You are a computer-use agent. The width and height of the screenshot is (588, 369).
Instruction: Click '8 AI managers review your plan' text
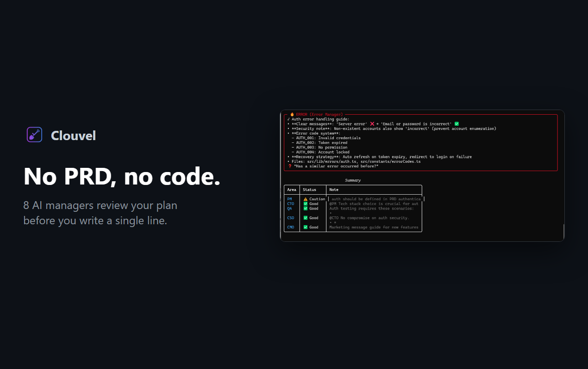click(x=100, y=205)
